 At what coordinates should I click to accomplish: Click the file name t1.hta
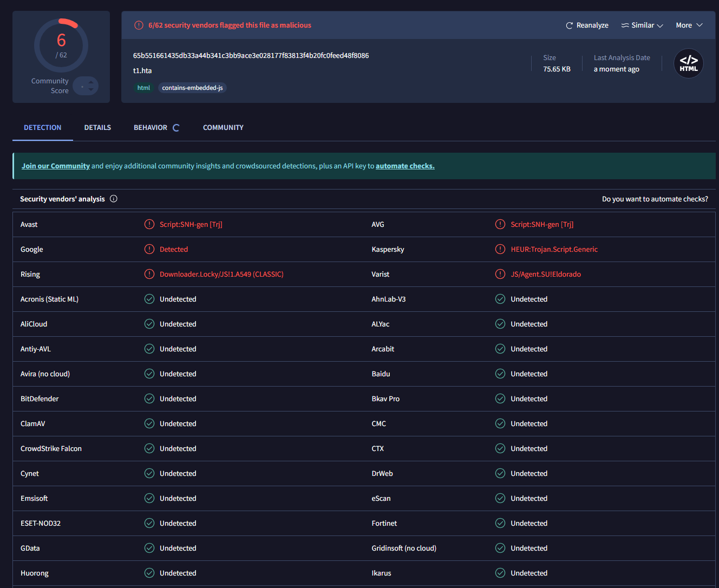pos(142,71)
